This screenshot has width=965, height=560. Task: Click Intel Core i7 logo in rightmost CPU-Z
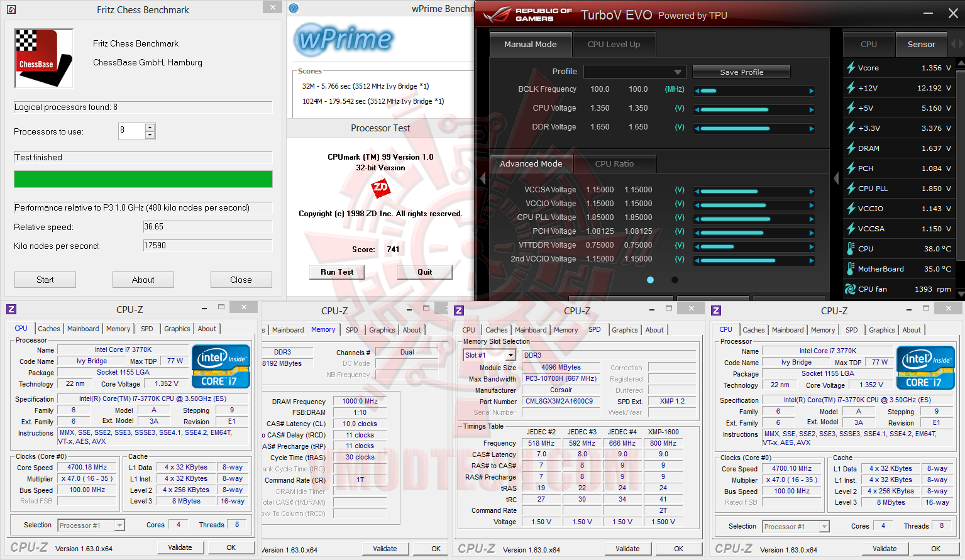coord(925,368)
